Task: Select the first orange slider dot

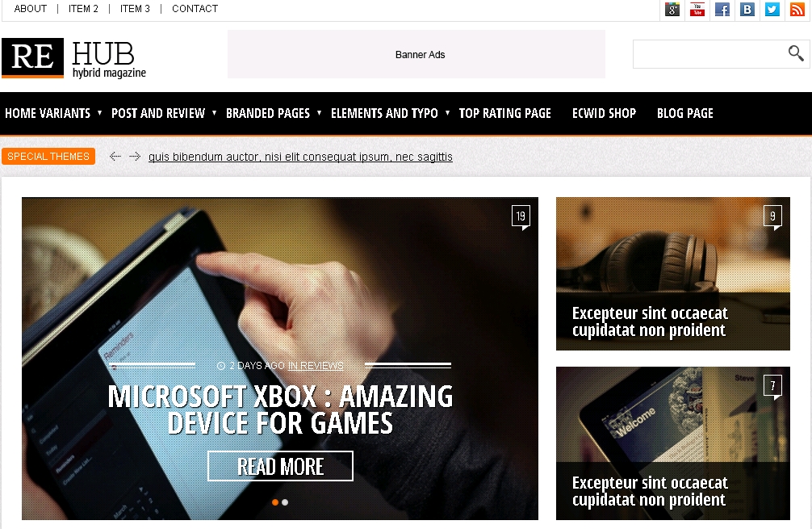Action: pos(275,502)
